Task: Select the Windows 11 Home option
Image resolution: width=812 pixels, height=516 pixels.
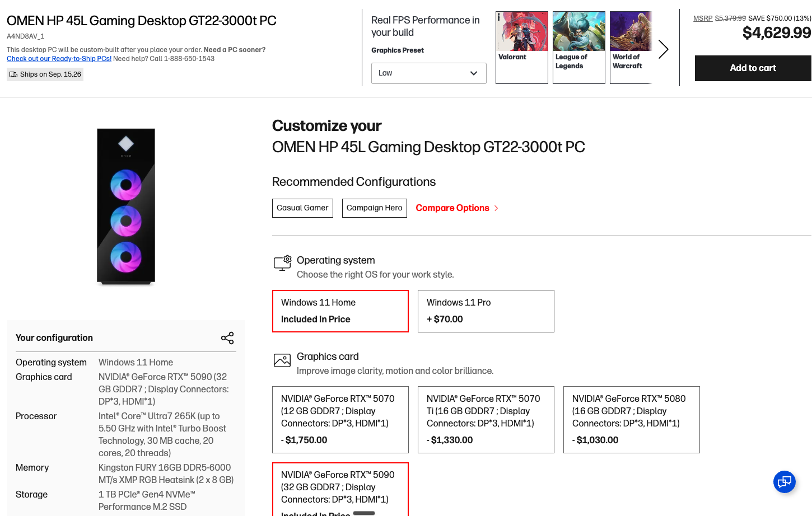Action: (x=340, y=311)
